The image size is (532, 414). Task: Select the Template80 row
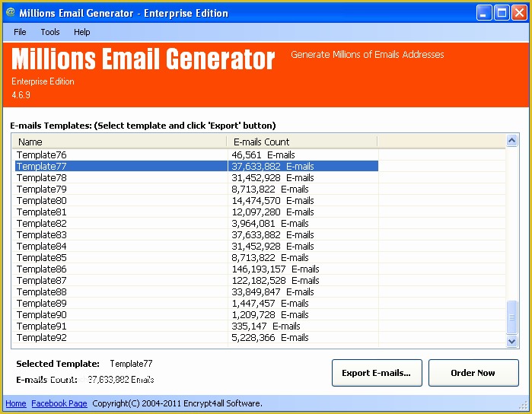(197, 201)
